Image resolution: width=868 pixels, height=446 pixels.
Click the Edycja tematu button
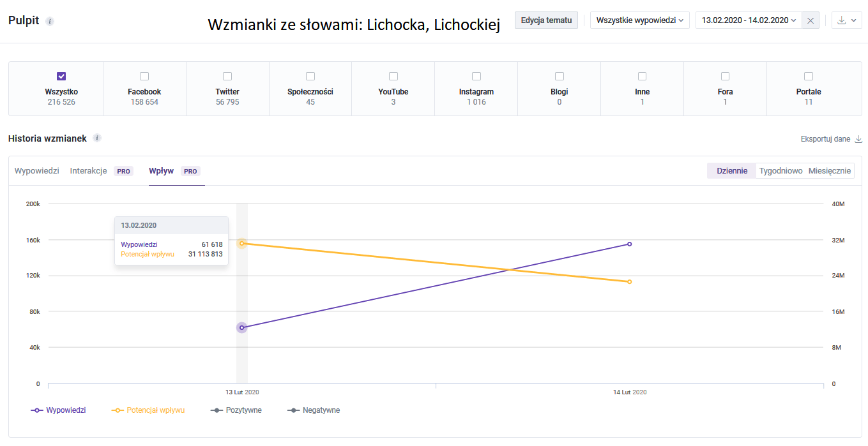(546, 20)
